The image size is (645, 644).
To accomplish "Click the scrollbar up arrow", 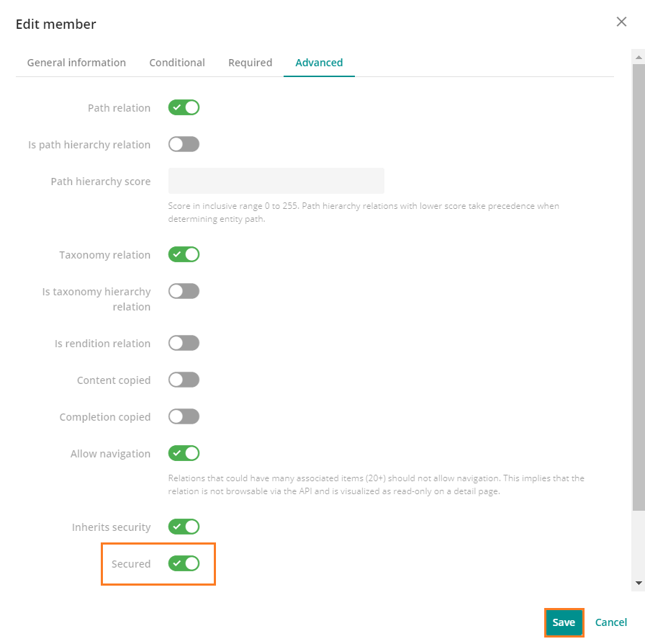I will [638, 55].
